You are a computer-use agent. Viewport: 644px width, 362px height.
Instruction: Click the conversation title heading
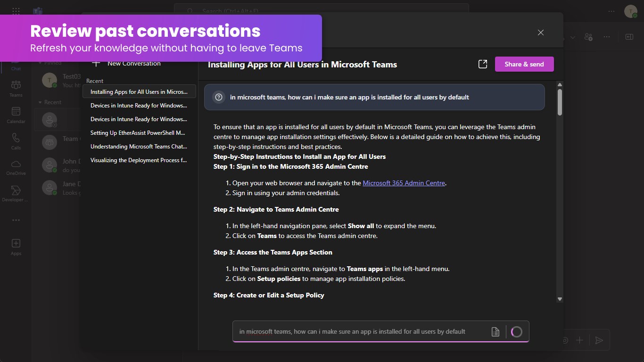302,65
